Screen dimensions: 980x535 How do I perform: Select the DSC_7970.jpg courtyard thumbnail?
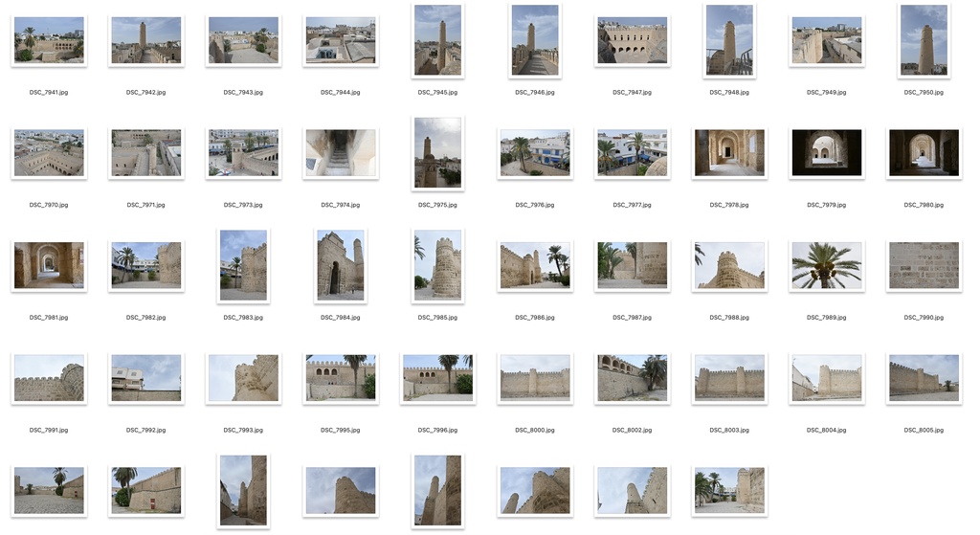49,153
